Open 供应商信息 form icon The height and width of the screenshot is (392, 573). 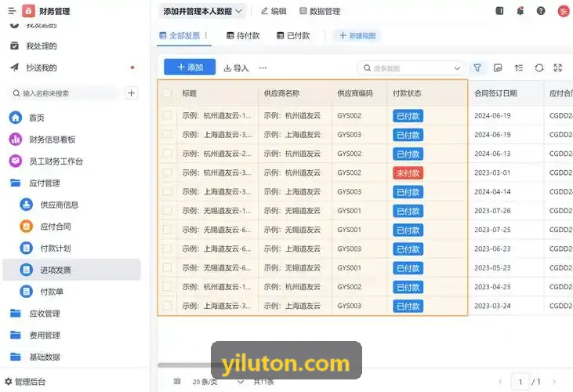(27, 205)
